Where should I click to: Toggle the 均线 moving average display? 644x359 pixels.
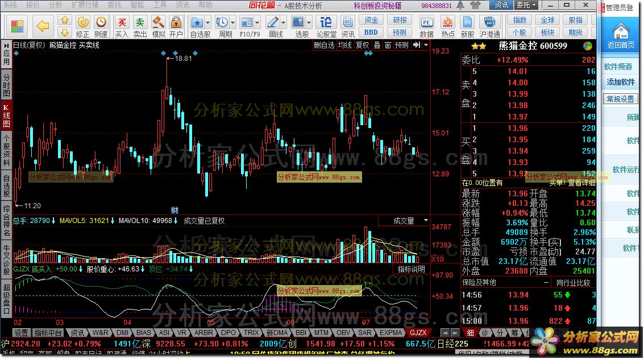[x=344, y=46]
